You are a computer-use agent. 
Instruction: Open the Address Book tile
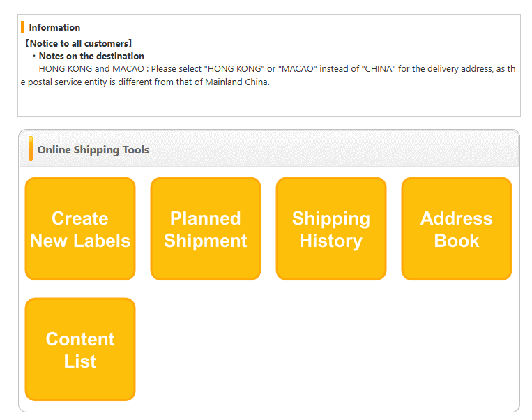(x=457, y=229)
